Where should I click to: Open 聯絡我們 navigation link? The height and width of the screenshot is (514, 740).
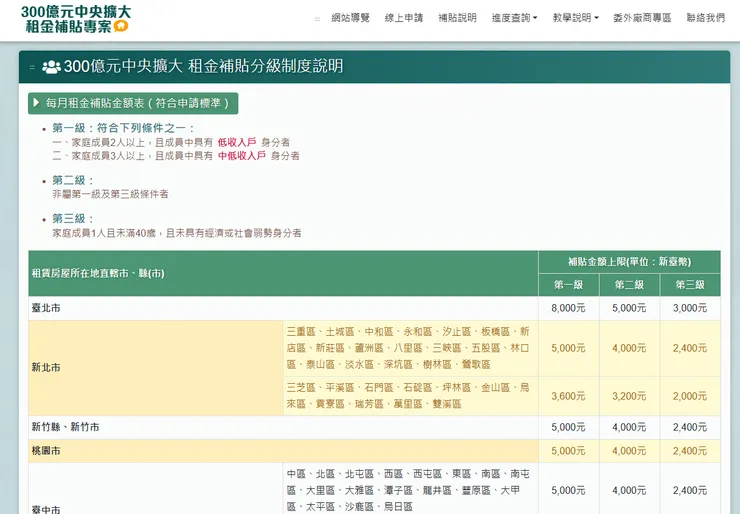[706, 18]
